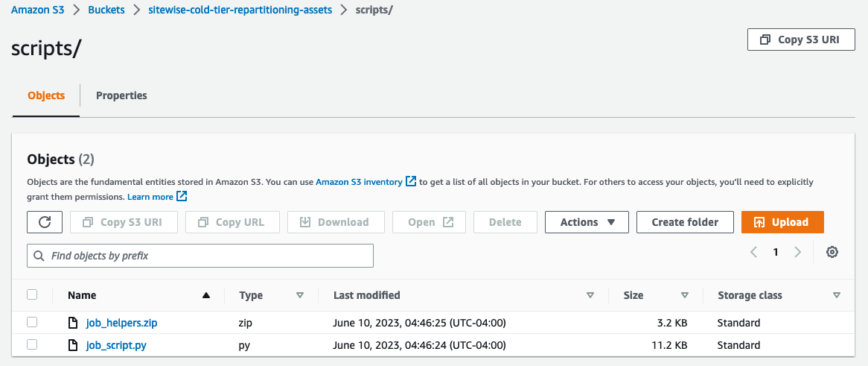Sort by Last modified column arrow
Image resolution: width=868 pixels, height=366 pixels.
click(590, 296)
